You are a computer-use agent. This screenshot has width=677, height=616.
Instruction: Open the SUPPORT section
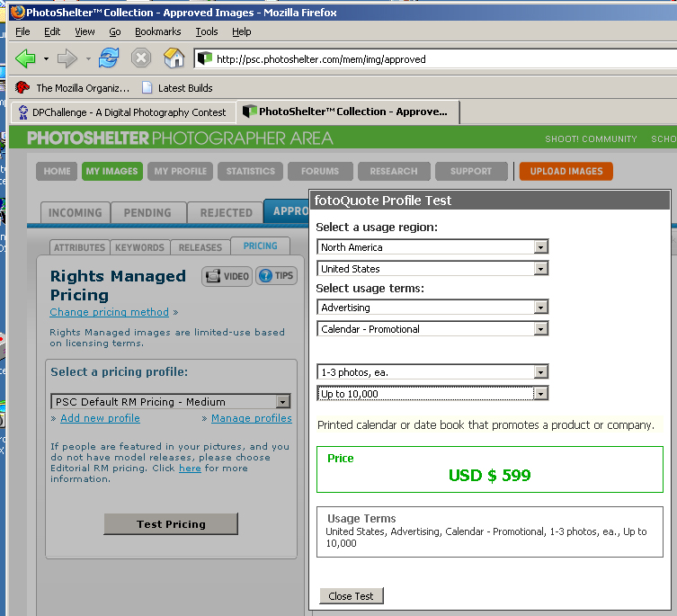pyautogui.click(x=471, y=171)
